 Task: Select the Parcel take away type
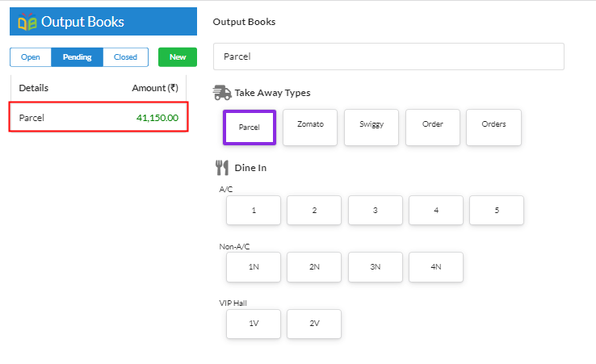point(250,128)
